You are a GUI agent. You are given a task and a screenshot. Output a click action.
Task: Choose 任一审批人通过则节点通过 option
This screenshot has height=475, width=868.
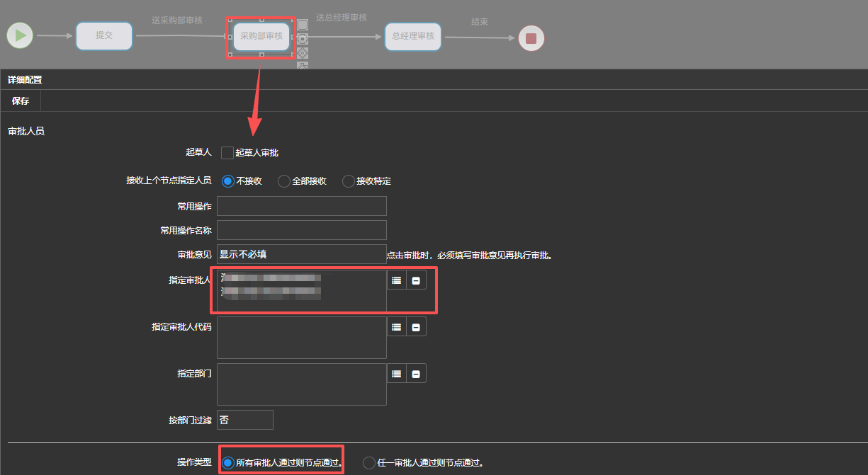[x=369, y=463]
